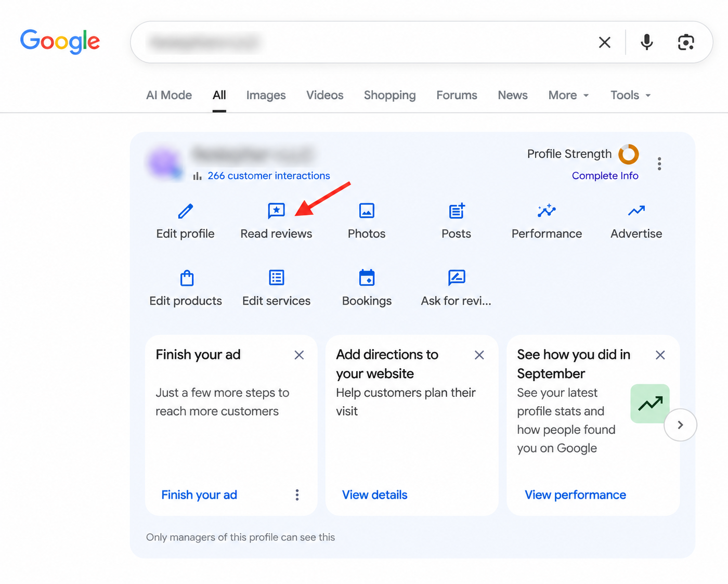Clear the search box with X
Viewport: 728px width, 584px height.
point(605,42)
